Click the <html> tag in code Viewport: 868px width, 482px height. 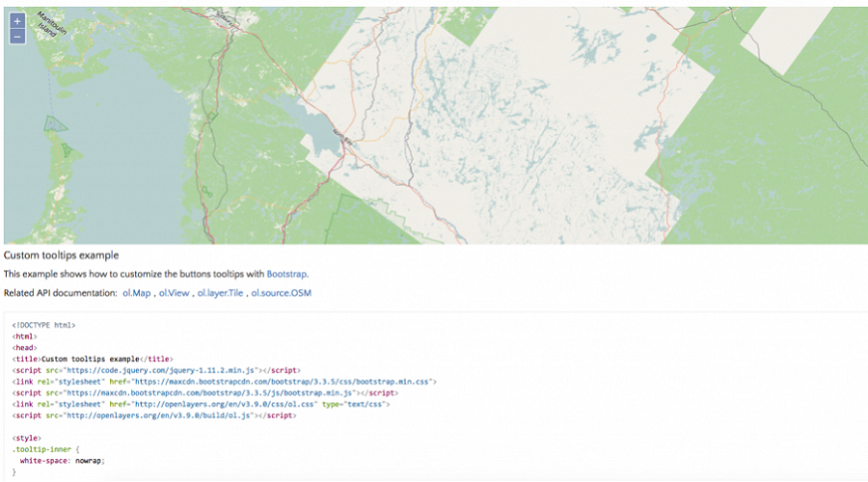coord(24,336)
